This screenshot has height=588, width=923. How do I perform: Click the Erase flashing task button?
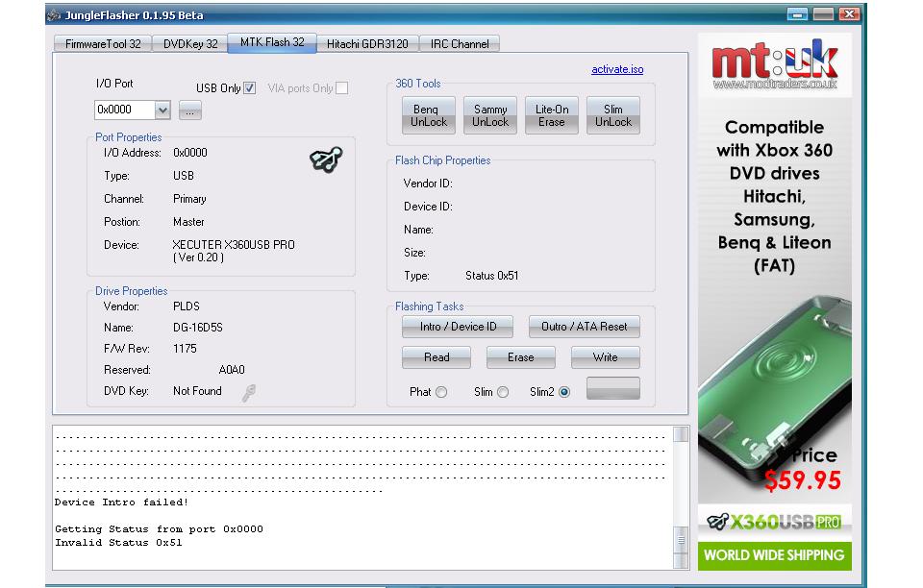[x=520, y=357]
